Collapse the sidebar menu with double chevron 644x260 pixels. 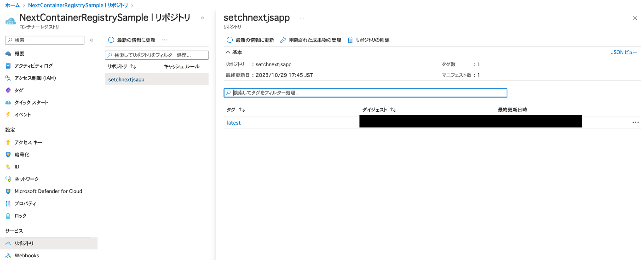coord(92,40)
